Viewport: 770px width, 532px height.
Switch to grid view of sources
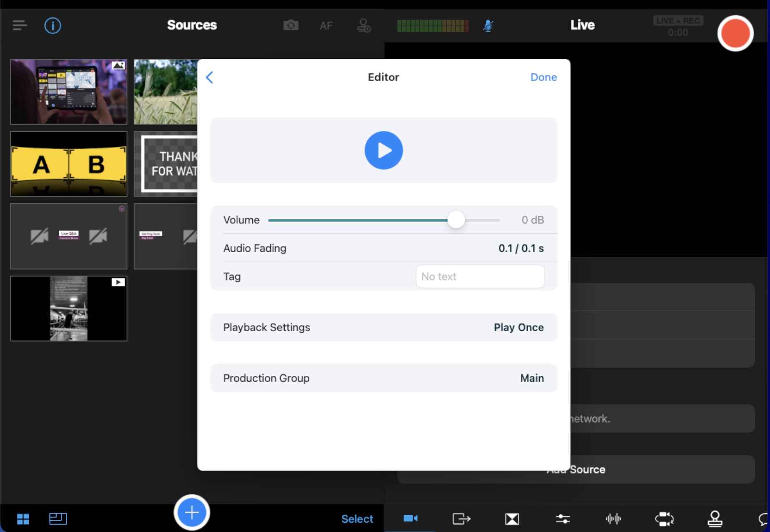click(x=23, y=519)
